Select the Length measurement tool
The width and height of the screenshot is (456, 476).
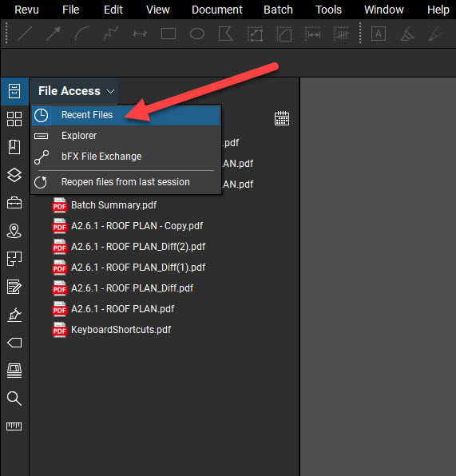coord(312,34)
